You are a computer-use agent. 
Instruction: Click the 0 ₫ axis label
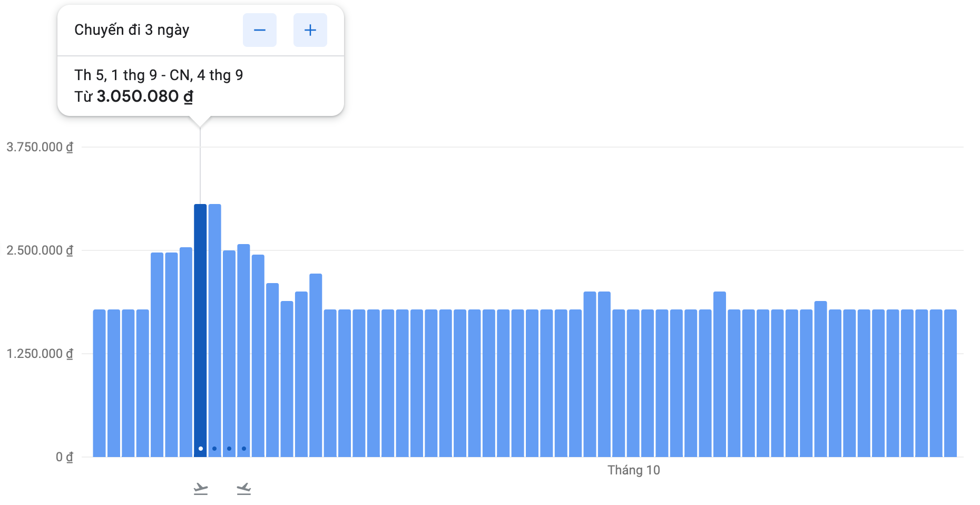(64, 457)
